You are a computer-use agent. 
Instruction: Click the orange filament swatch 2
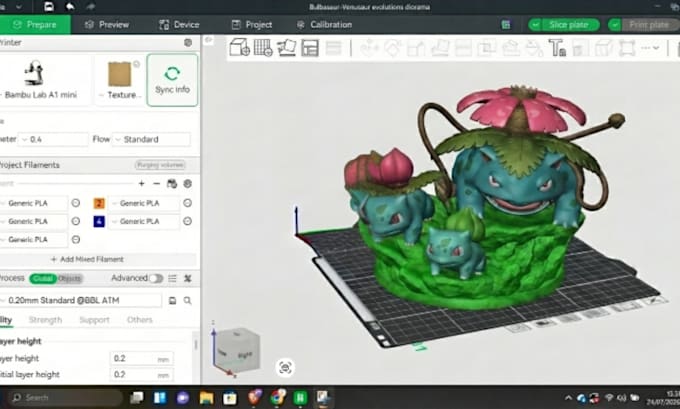99,203
